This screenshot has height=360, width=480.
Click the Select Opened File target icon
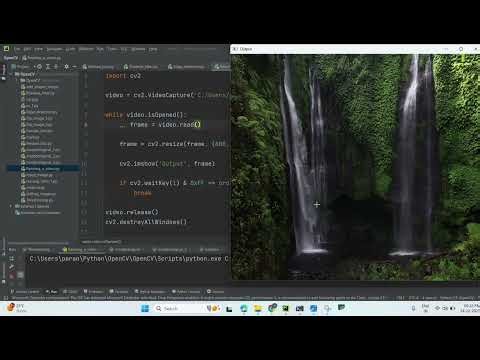[x=39, y=67]
